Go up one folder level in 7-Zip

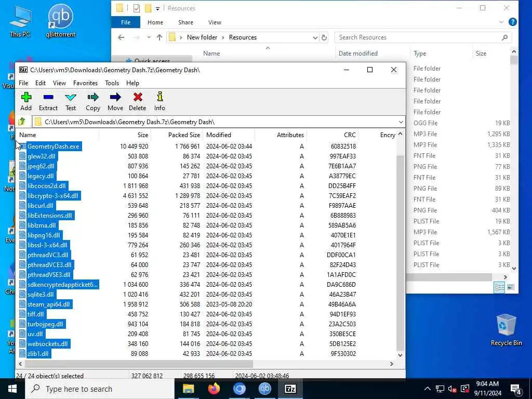pos(22,122)
